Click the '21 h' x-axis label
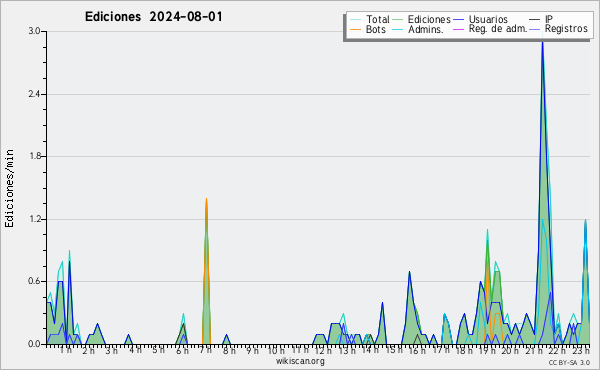600x370 pixels. tap(534, 350)
